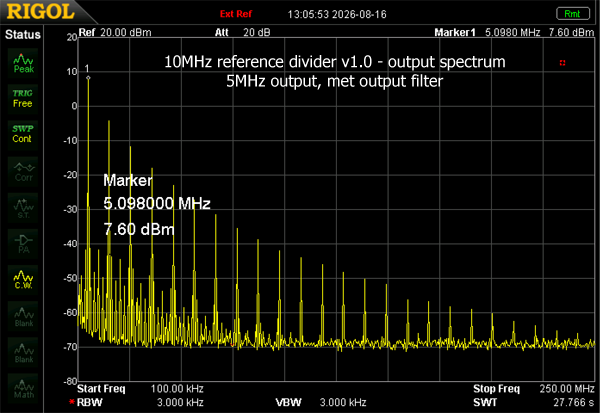600x413 pixels.
Task: Click the large 5.098000 MHz marker value
Action: (157, 203)
